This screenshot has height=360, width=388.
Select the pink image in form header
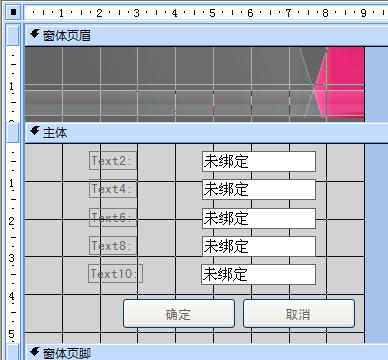point(343,84)
